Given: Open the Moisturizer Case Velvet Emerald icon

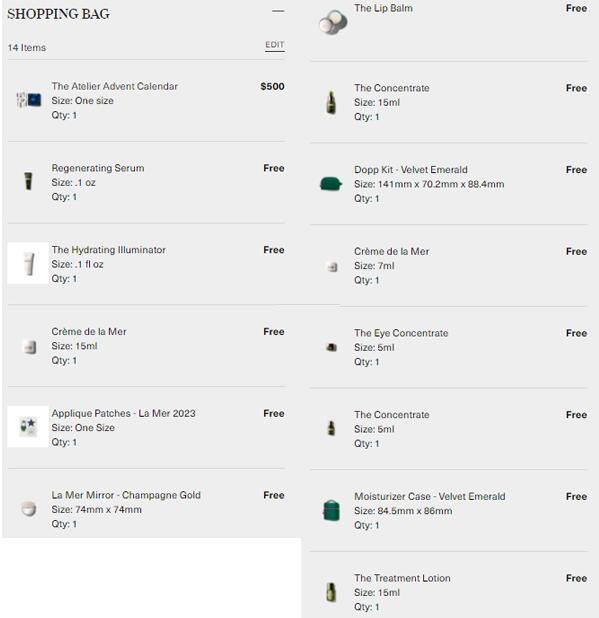Looking at the screenshot, I should (x=331, y=510).
